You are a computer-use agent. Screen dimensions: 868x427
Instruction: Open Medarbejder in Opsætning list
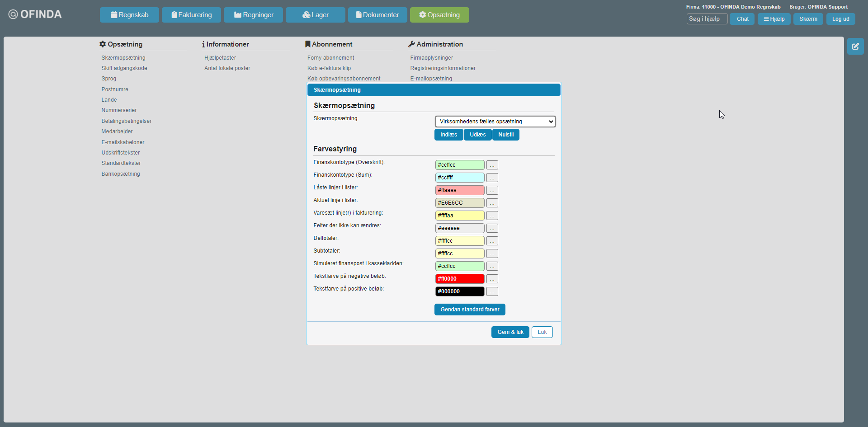tap(117, 131)
